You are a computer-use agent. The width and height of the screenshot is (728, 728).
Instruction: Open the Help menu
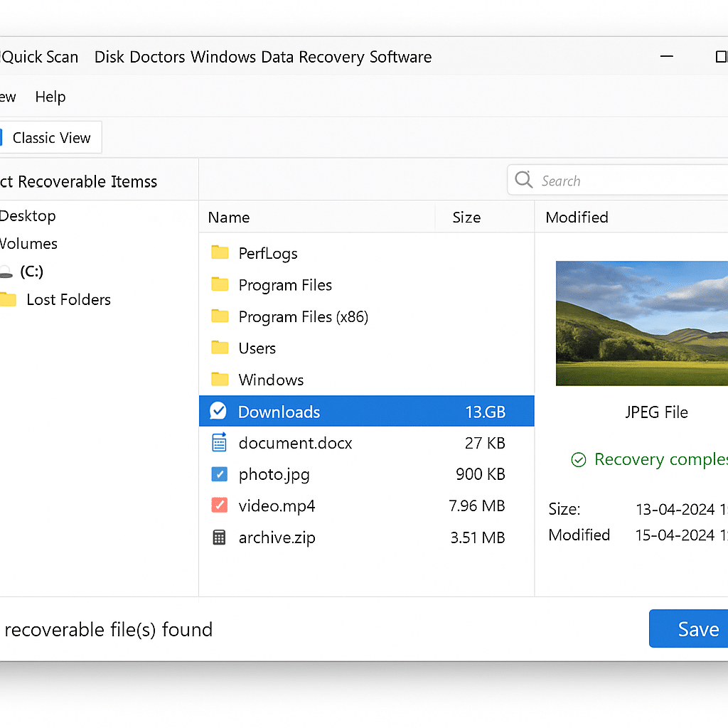coord(50,97)
